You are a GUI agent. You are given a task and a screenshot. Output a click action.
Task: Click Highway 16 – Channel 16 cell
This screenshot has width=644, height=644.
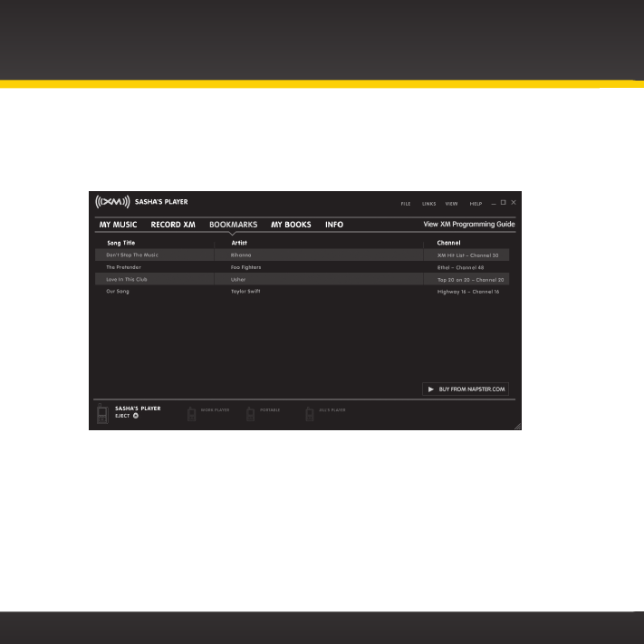click(468, 292)
